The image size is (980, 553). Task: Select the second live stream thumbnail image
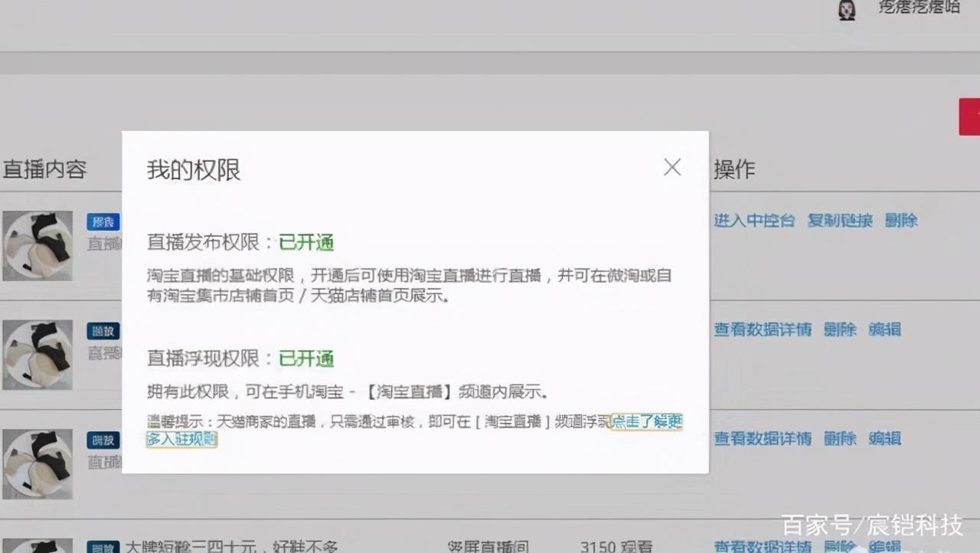pos(38,355)
